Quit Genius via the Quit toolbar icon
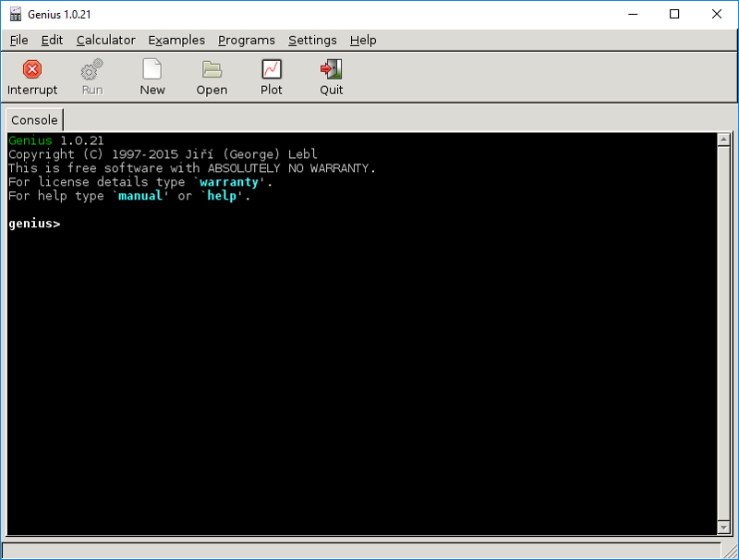Image resolution: width=739 pixels, height=560 pixels. [x=331, y=69]
